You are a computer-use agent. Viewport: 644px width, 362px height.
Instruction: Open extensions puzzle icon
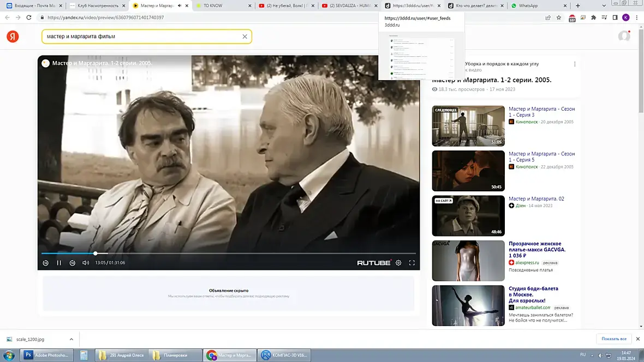pos(593,17)
